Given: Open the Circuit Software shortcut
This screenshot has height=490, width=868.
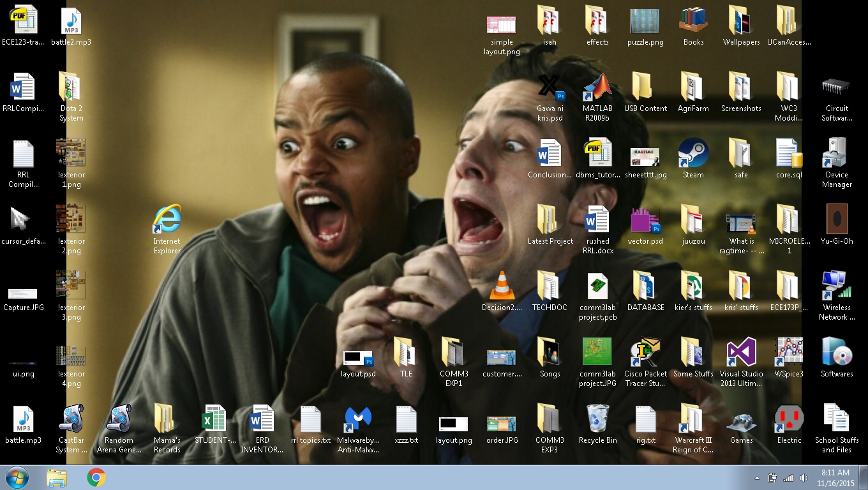Looking at the screenshot, I should 837,87.
